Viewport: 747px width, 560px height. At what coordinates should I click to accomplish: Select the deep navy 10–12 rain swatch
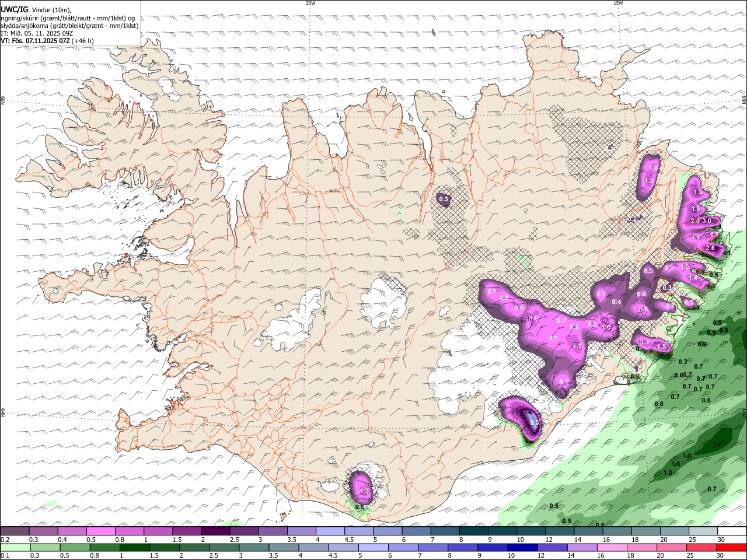(x=522, y=547)
